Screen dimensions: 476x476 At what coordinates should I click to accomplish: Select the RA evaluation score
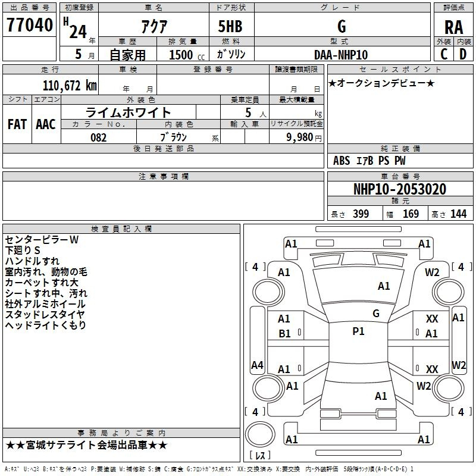tap(453, 27)
